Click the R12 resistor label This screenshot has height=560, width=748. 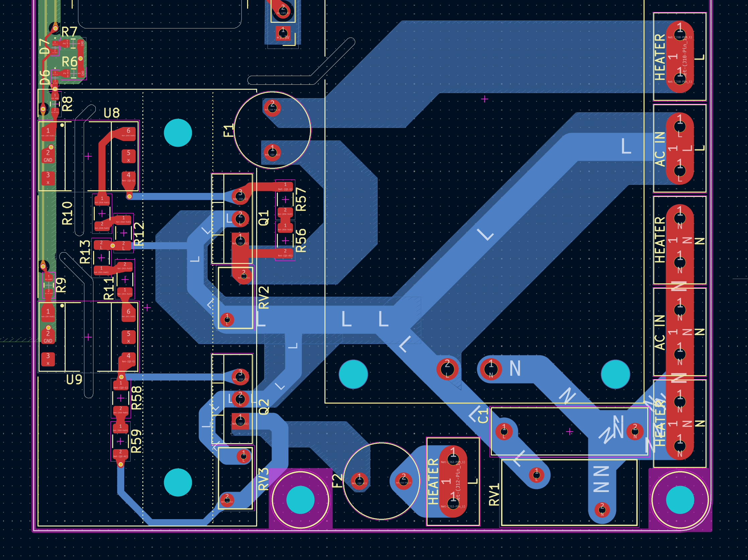pyautogui.click(x=139, y=233)
